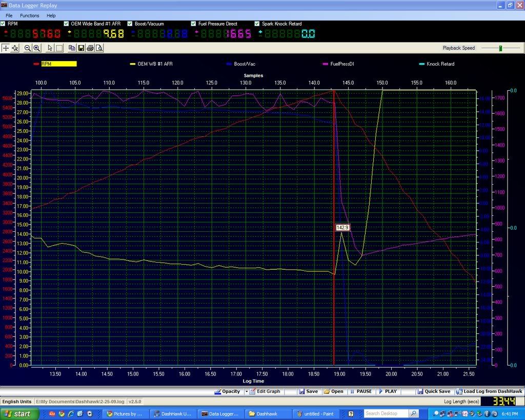Zoom in the graph with plus magnifier
The height and width of the screenshot is (420, 525).
click(x=36, y=48)
